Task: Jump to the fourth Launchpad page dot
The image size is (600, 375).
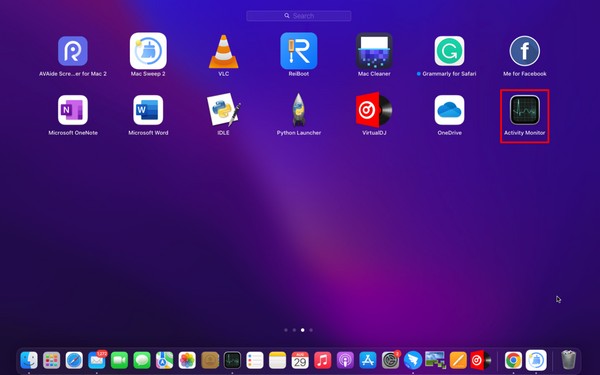Action: coord(311,330)
